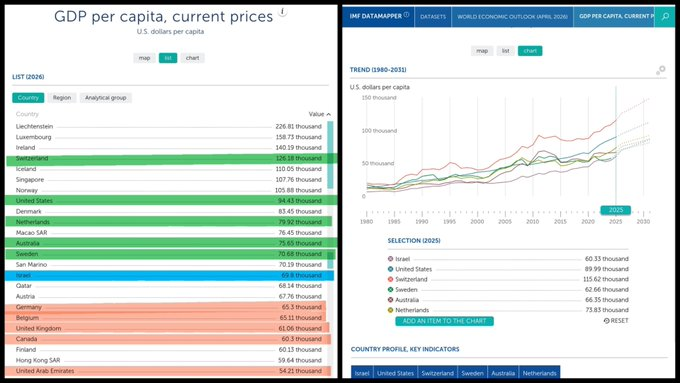Remove Netherlands via its selection marker
This screenshot has height=383, width=680.
click(390, 310)
